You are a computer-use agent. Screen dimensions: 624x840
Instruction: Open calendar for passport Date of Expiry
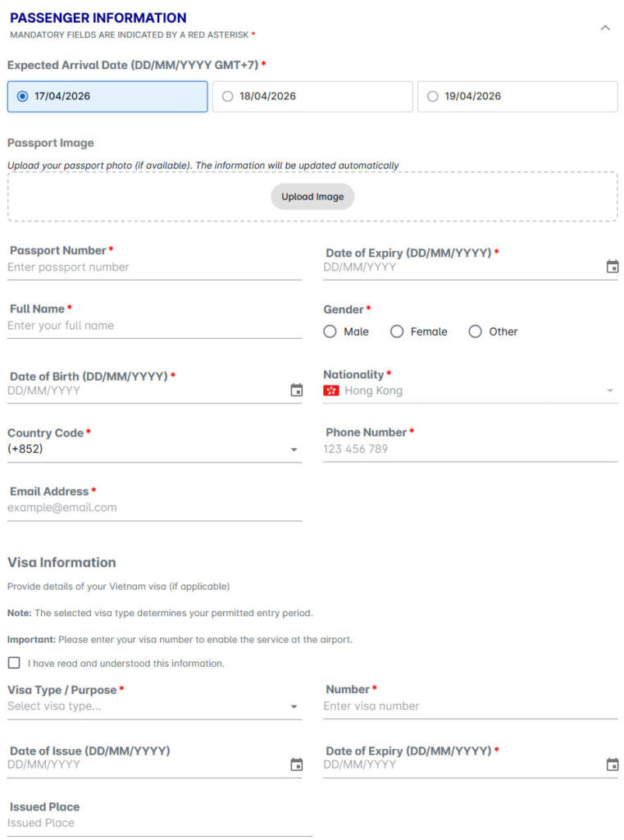[613, 267]
